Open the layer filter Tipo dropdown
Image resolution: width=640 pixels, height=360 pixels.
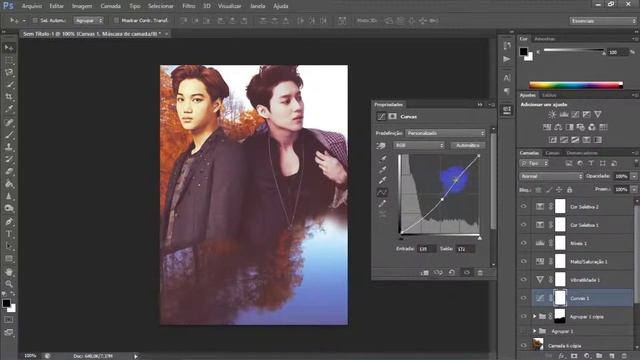(x=534, y=163)
